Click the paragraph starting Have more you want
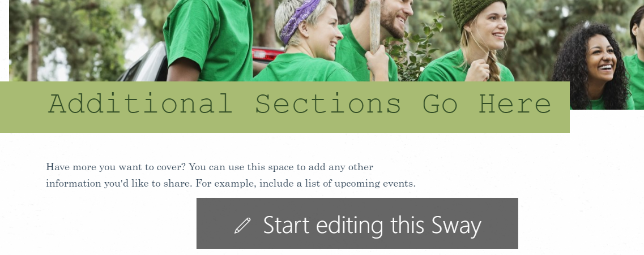 pyautogui.click(x=231, y=175)
